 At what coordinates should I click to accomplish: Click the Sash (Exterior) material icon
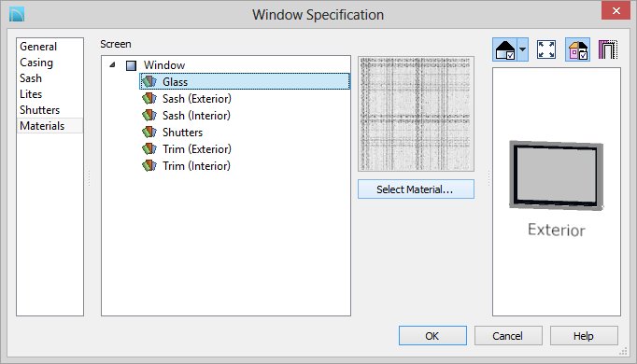click(149, 99)
